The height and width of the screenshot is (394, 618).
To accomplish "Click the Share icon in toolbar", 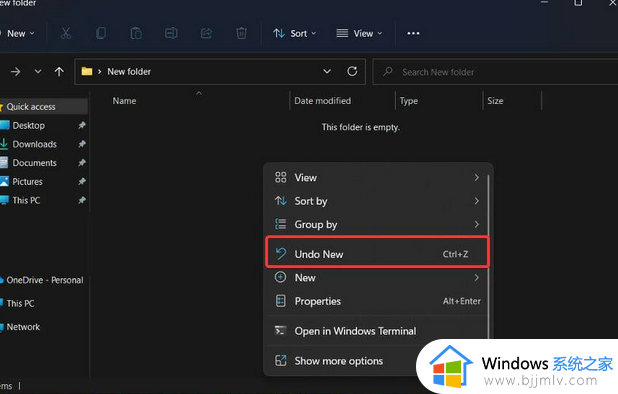I will point(206,33).
